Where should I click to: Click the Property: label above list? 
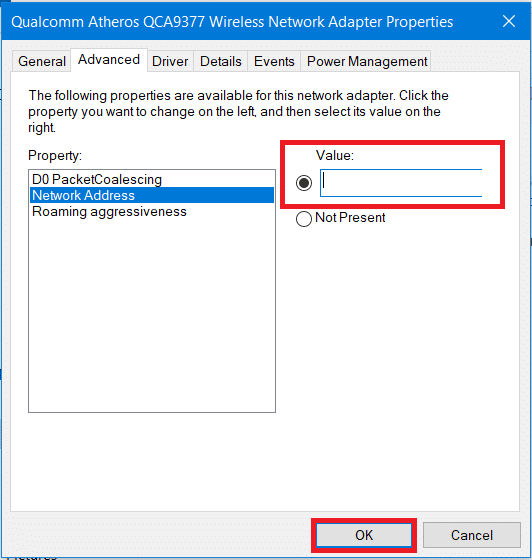pyautogui.click(x=55, y=156)
